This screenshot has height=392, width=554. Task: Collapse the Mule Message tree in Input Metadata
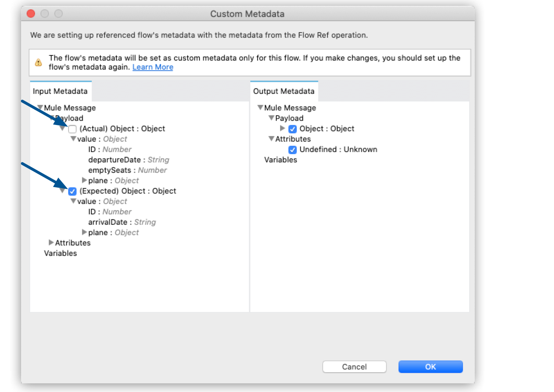[x=40, y=107]
